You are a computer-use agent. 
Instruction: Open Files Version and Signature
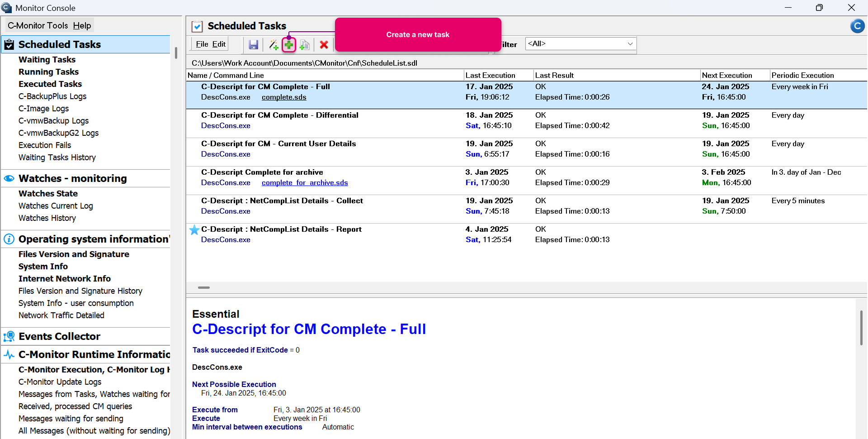74,254
